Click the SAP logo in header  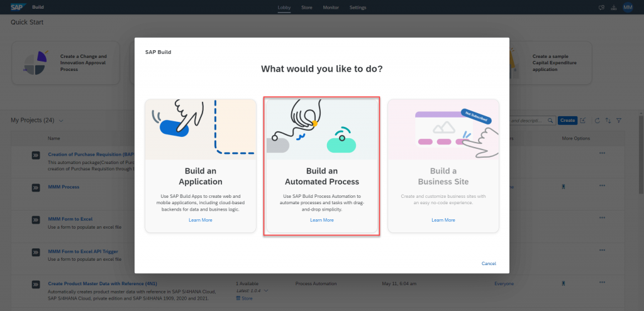18,7
